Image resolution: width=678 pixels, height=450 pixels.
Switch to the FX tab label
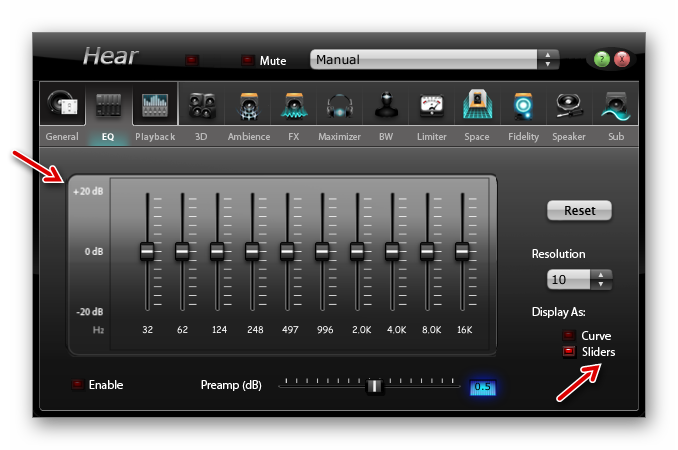294,137
